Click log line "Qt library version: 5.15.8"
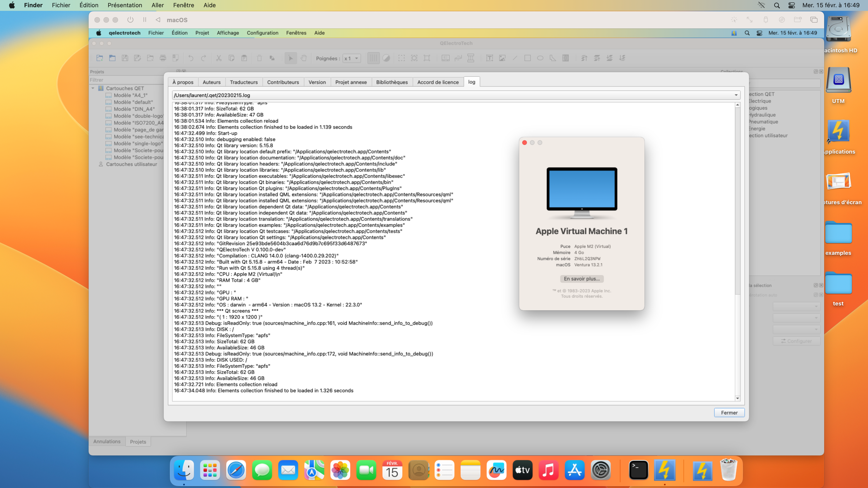Screen dimensions: 868x488 [x=223, y=145]
